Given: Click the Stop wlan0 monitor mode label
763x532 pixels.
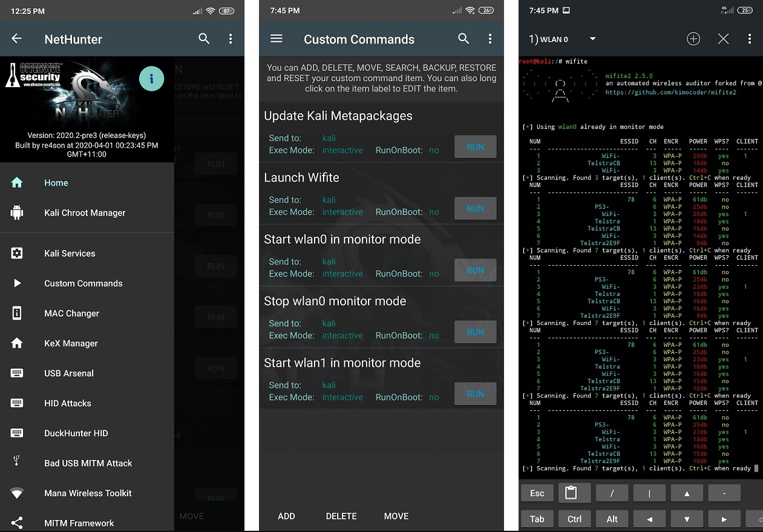Looking at the screenshot, I should coord(335,301).
